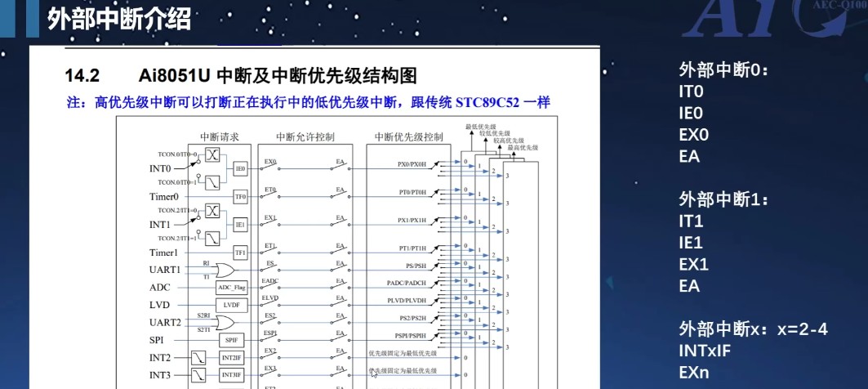Viewport: 868px width, 389px height.
Task: Click the SPIF flag box
Action: [231, 340]
